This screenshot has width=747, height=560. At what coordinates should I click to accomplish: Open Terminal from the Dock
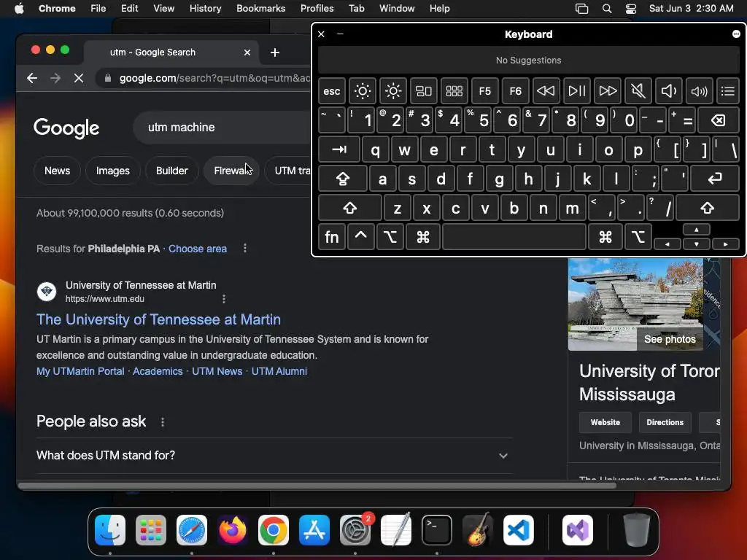(x=437, y=529)
